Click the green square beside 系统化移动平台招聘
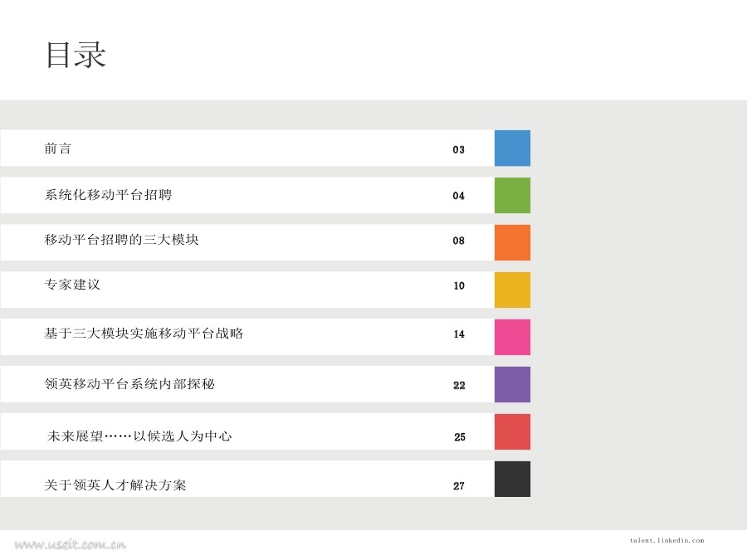The height and width of the screenshot is (560, 747). point(512,196)
